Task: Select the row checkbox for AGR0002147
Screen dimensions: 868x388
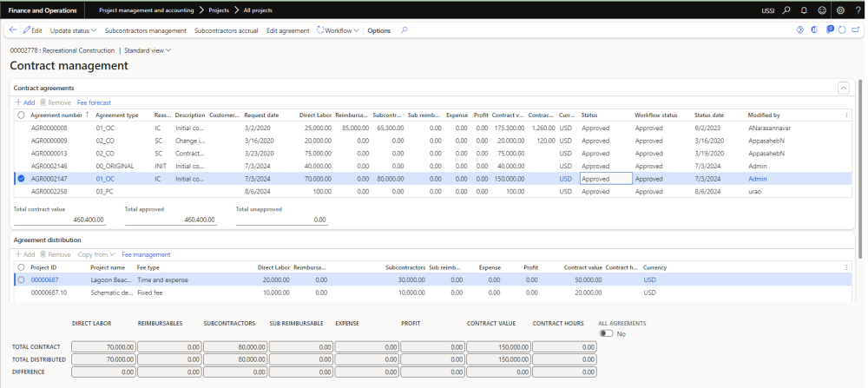Action: pyautogui.click(x=21, y=179)
